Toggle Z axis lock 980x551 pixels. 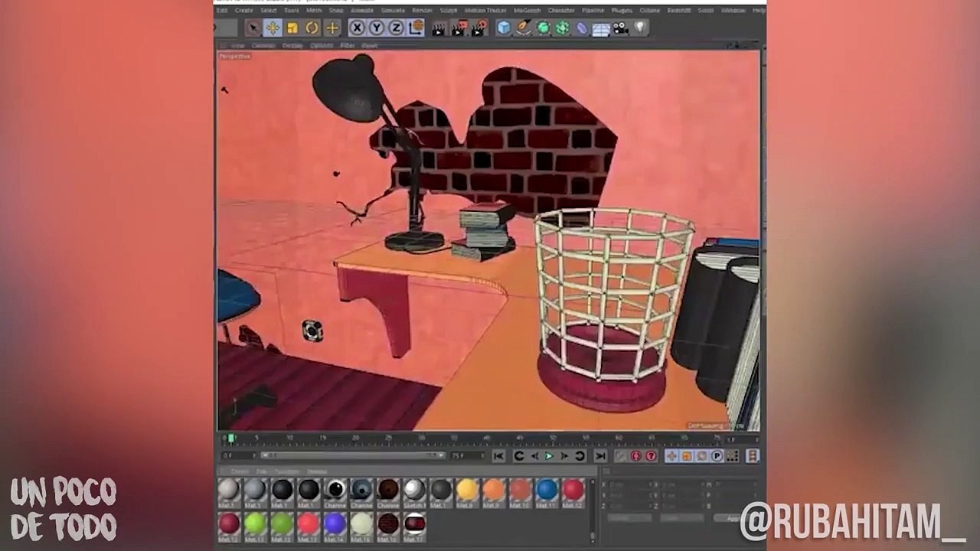coord(396,28)
